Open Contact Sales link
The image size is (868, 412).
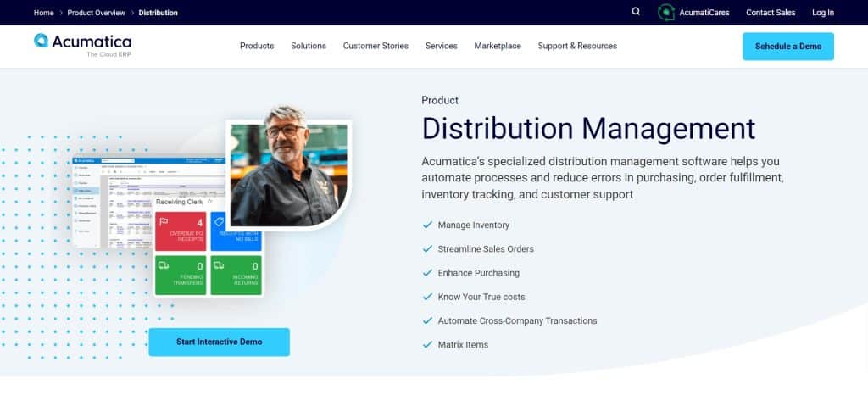coord(771,12)
